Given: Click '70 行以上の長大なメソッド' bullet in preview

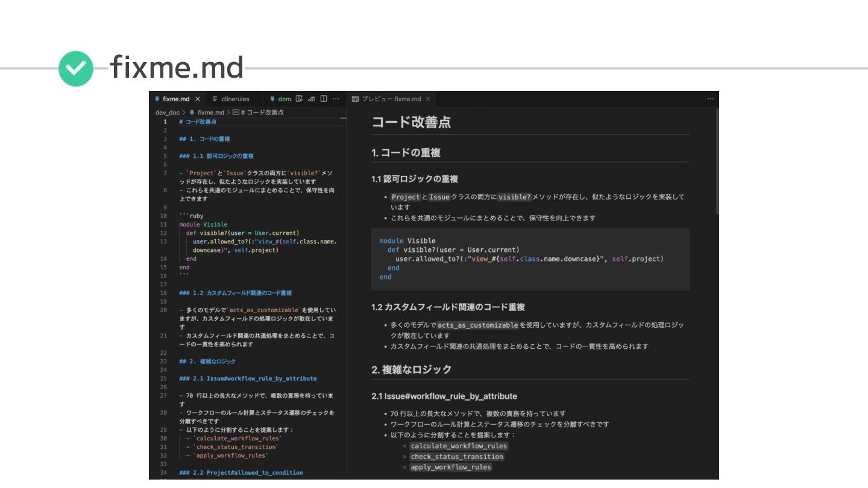Looking at the screenshot, I should [x=478, y=413].
